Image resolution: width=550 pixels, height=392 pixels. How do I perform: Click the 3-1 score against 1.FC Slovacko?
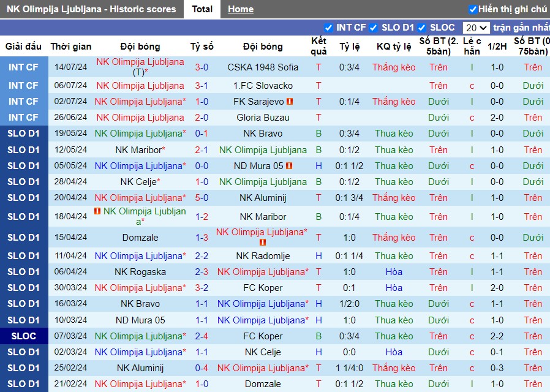202,86
